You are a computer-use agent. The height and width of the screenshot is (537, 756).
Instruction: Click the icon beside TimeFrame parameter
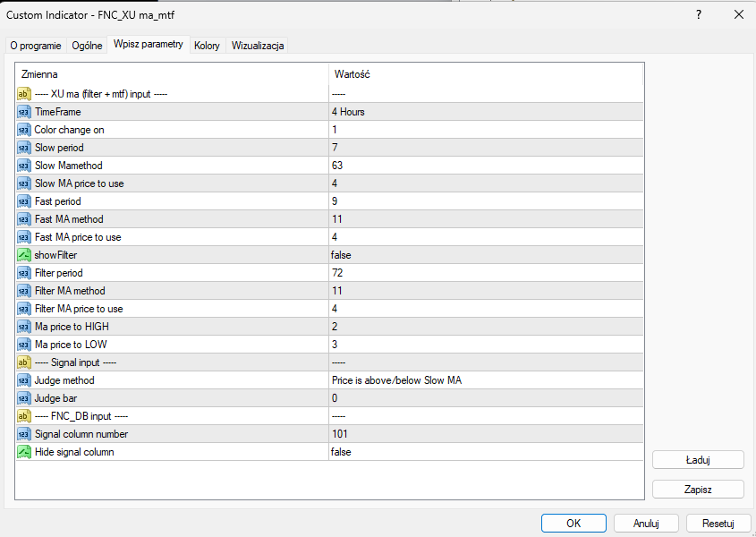coord(24,112)
